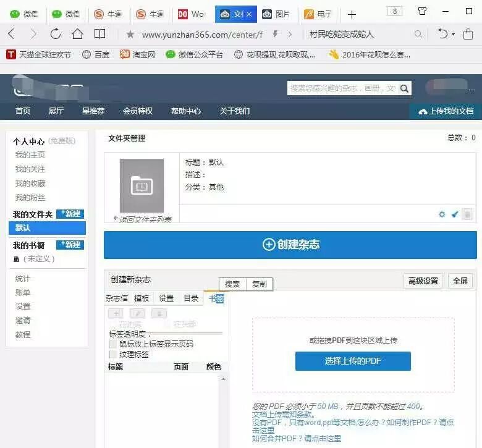Open the 天猫全球狂欢节 bookmark
Viewport: 482px width, 448px height.
coord(39,55)
